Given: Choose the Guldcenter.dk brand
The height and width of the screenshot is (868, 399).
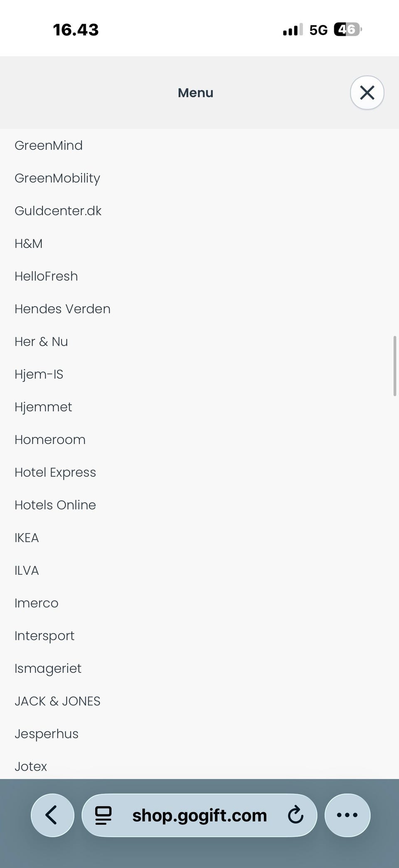Looking at the screenshot, I should coord(58,211).
